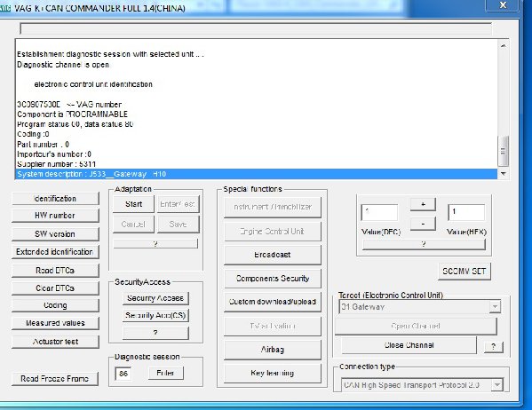
Task: Open Extended identification
Action: pyautogui.click(x=55, y=252)
